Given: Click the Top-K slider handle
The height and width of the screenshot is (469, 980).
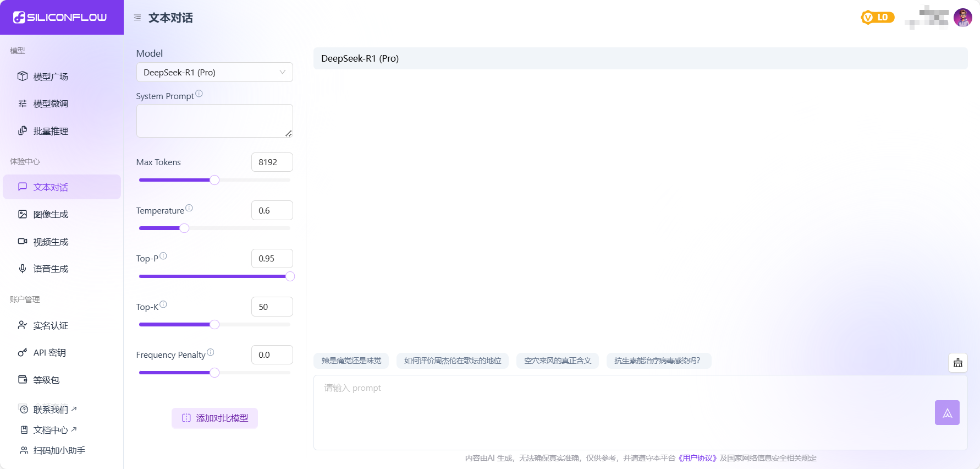Looking at the screenshot, I should (214, 324).
